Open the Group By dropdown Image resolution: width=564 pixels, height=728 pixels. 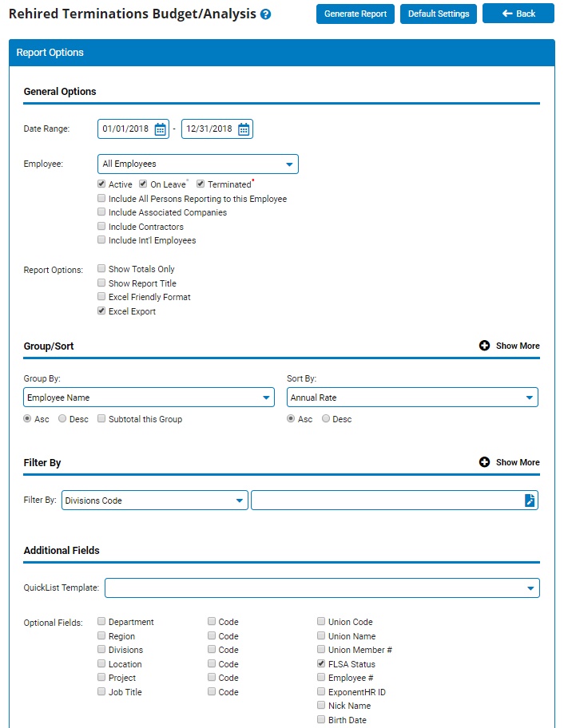point(149,398)
